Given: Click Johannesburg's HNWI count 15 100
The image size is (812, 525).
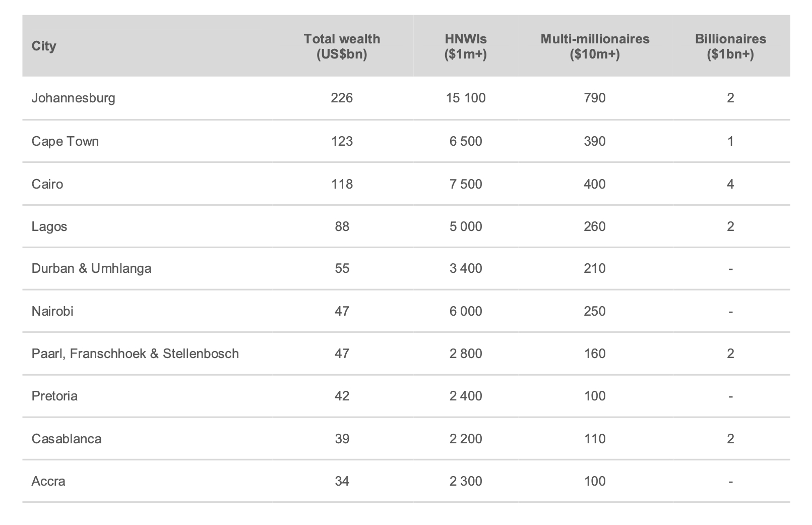Looking at the screenshot, I should click(466, 98).
